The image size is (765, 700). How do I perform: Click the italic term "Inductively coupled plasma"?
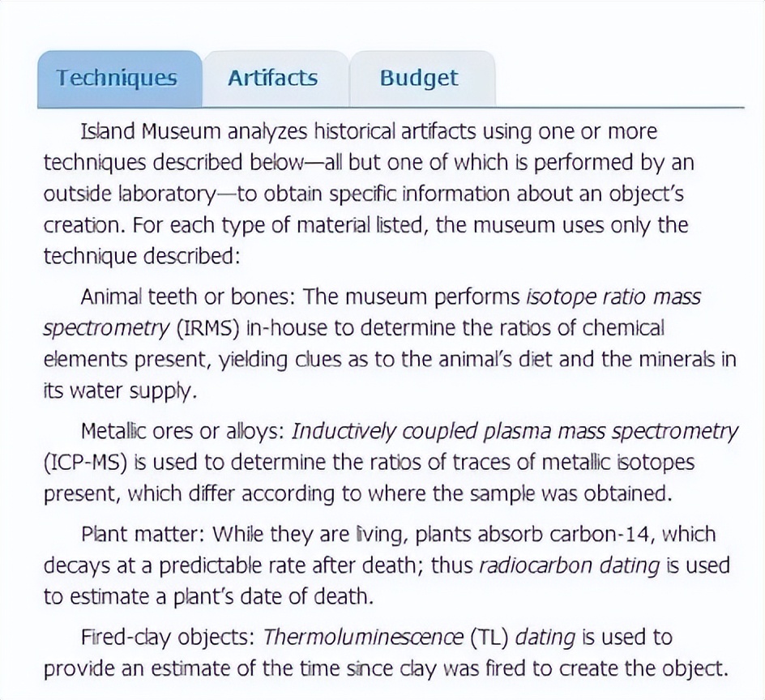pos(431,431)
